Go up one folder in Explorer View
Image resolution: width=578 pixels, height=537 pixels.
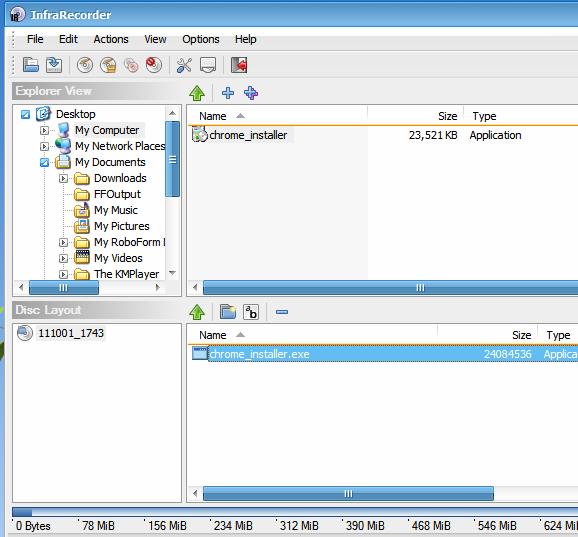click(x=197, y=93)
